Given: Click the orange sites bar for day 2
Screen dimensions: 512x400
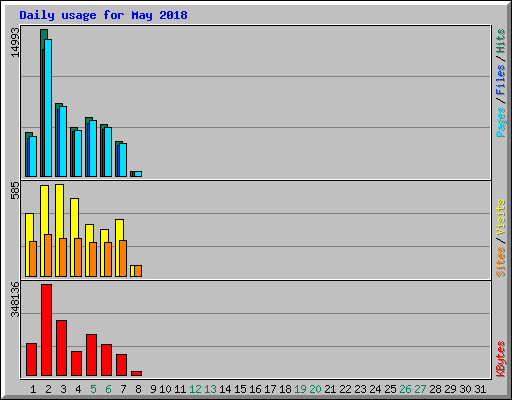Looking at the screenshot, I should click(48, 255).
